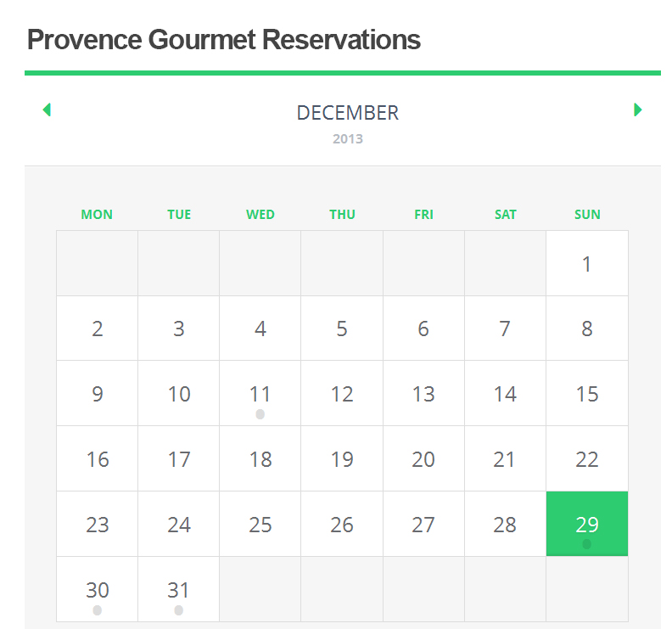Select the Provence Gourmet Reservations heading

point(224,39)
